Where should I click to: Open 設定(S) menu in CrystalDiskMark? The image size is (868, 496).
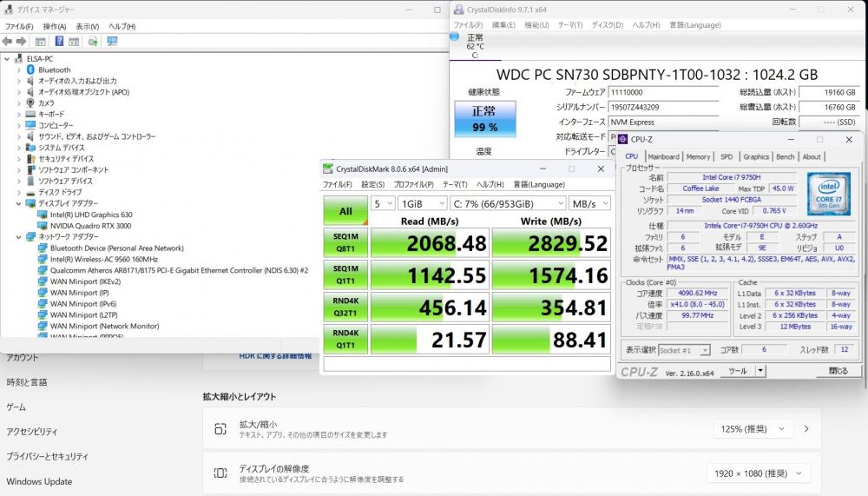(373, 184)
